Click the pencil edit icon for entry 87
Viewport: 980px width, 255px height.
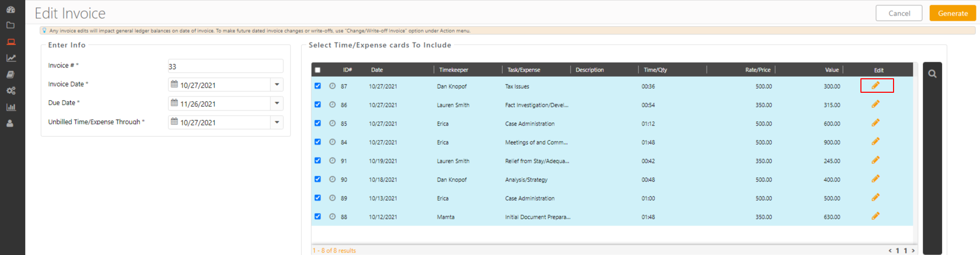[x=875, y=86]
